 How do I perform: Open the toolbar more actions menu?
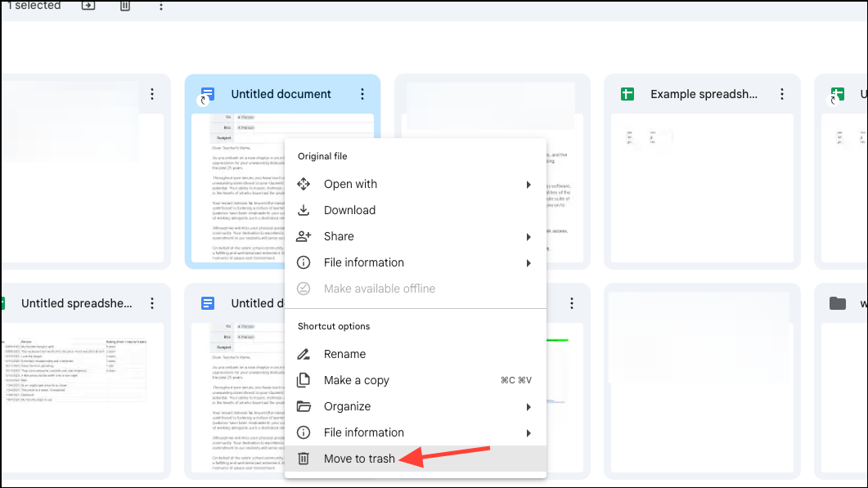pos(161,6)
